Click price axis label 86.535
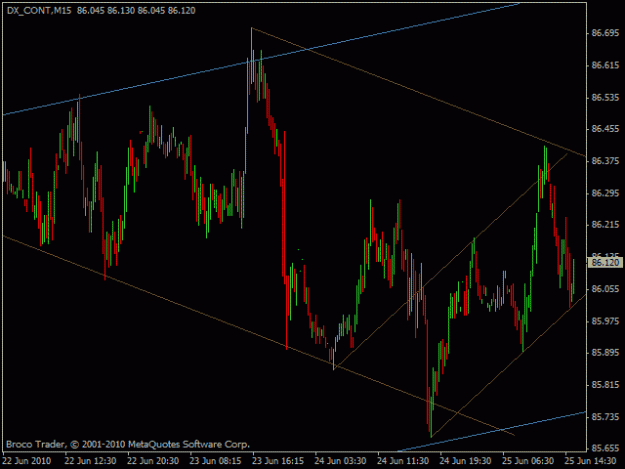The height and width of the screenshot is (469, 625). (605, 98)
